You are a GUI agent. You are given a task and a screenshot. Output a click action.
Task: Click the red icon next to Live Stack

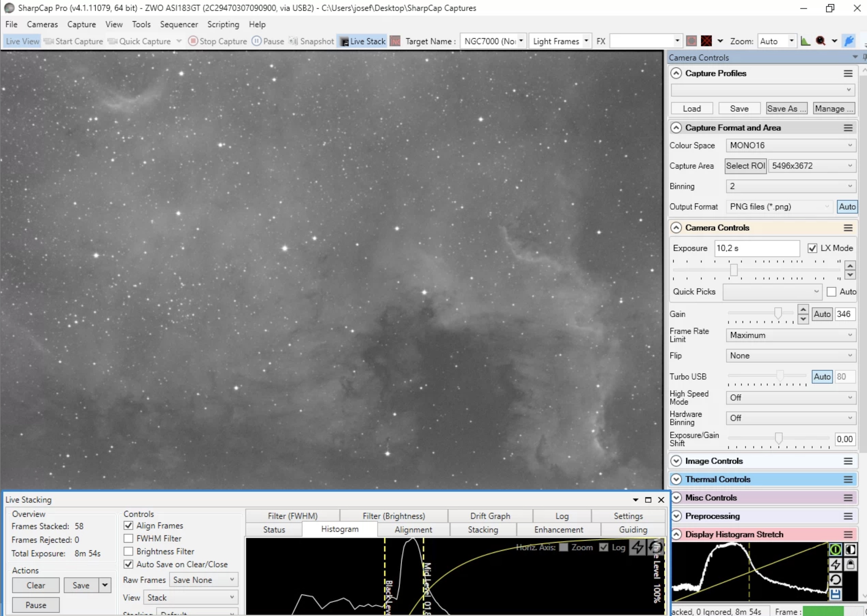coord(395,41)
